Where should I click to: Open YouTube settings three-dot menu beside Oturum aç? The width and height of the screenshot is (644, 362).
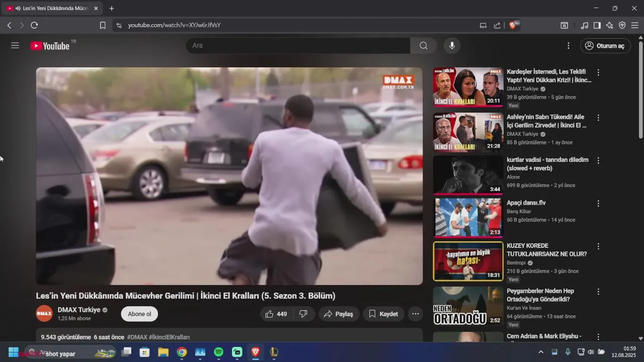[x=569, y=46]
